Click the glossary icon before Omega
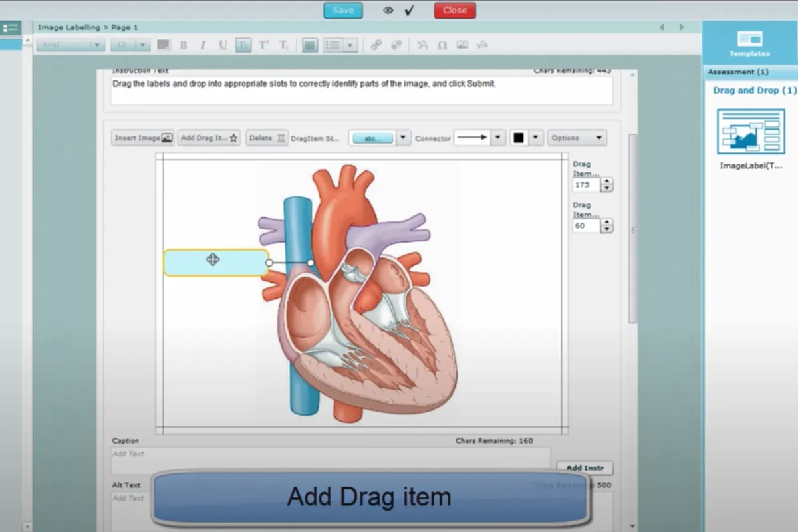Image resolution: width=798 pixels, height=532 pixels. 422,45
